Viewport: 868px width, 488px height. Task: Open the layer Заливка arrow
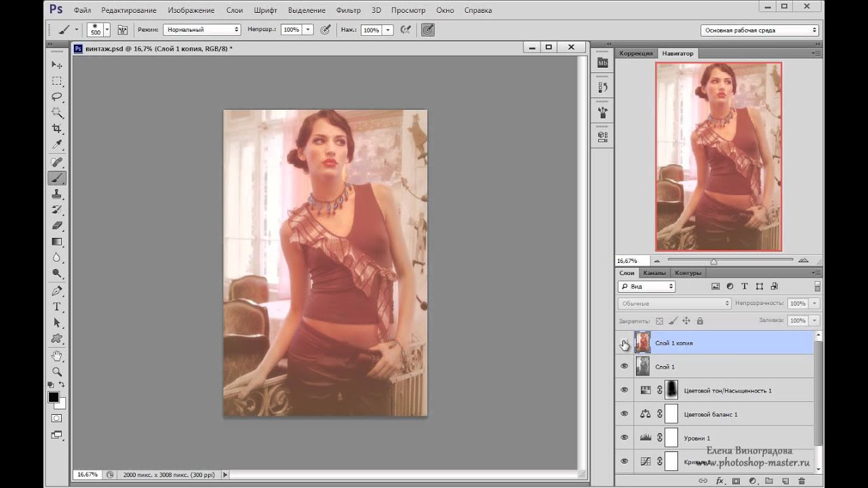814,321
